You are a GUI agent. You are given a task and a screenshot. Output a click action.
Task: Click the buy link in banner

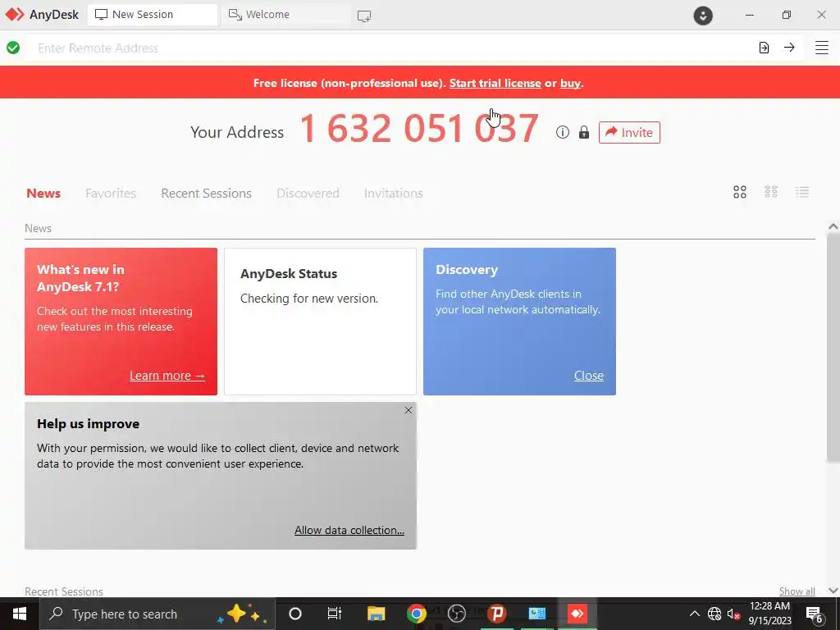(x=570, y=83)
